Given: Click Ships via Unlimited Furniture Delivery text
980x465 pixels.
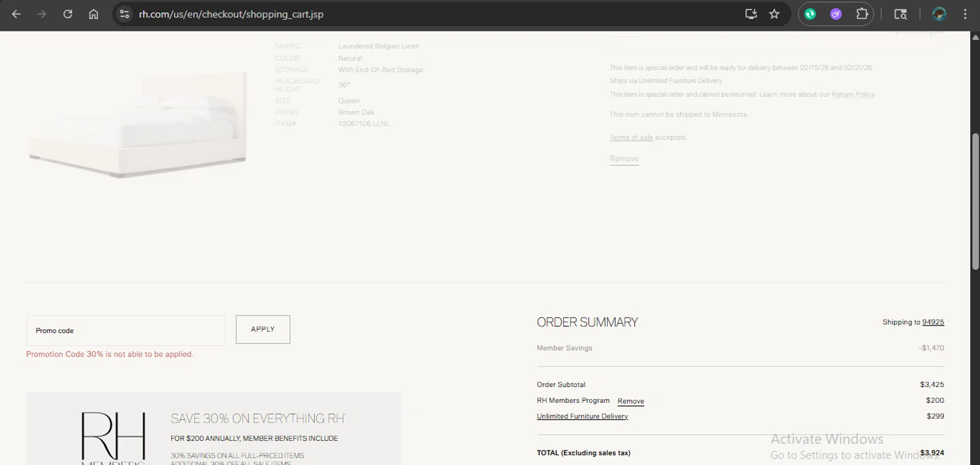Looking at the screenshot, I should pos(666,80).
